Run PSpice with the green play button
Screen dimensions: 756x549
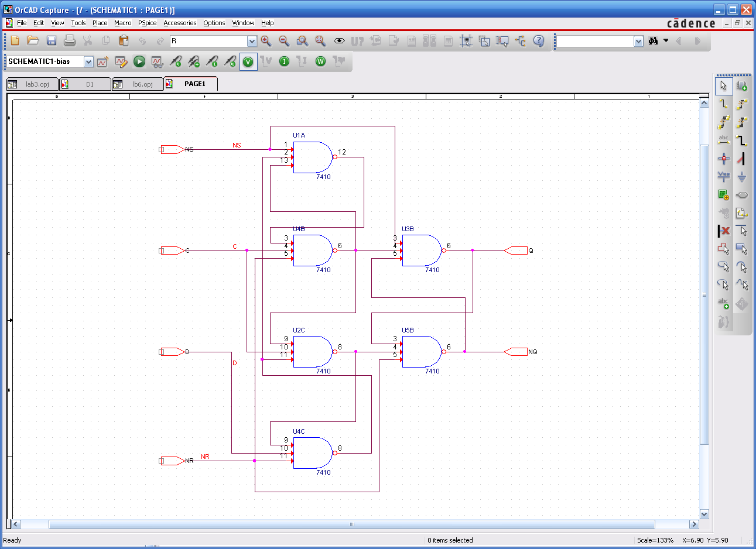(139, 61)
